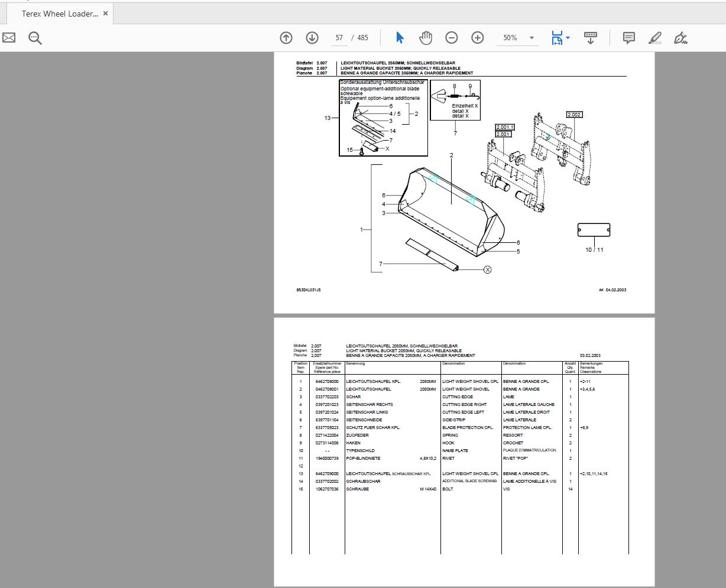
Task: Open the find text magnifier tool
Action: (35, 38)
